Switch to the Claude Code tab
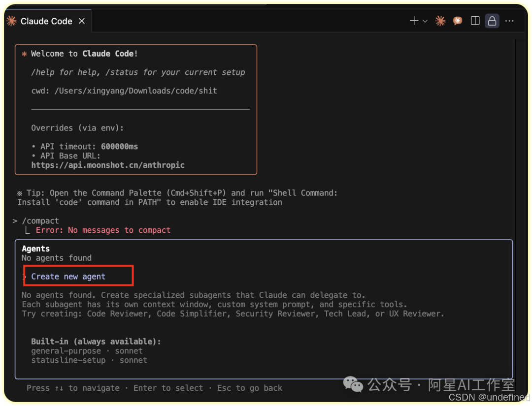The height and width of the screenshot is (406, 532). [46, 21]
